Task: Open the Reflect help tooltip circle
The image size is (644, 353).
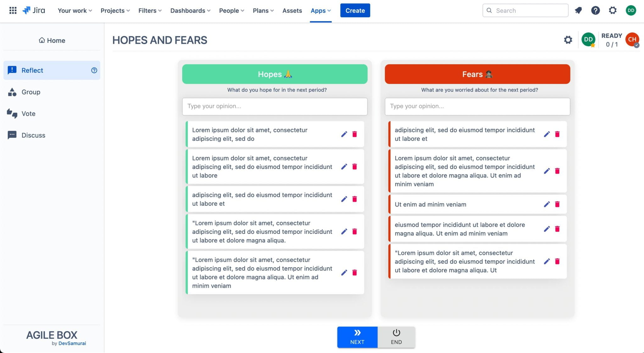Action: pos(94,70)
